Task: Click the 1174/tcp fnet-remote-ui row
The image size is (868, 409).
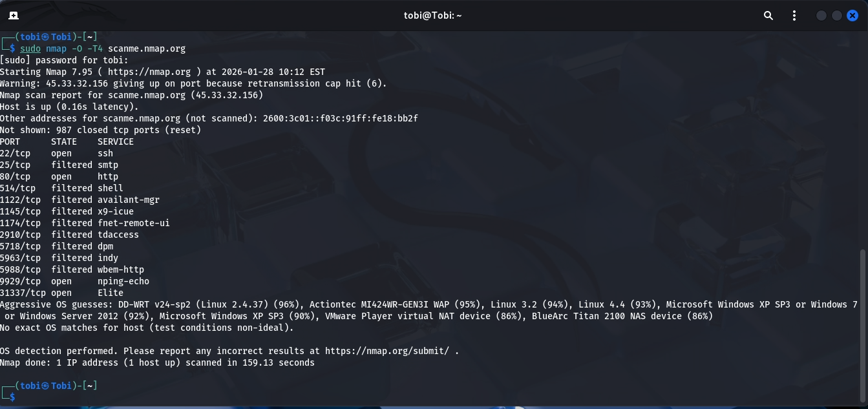Action: click(85, 223)
